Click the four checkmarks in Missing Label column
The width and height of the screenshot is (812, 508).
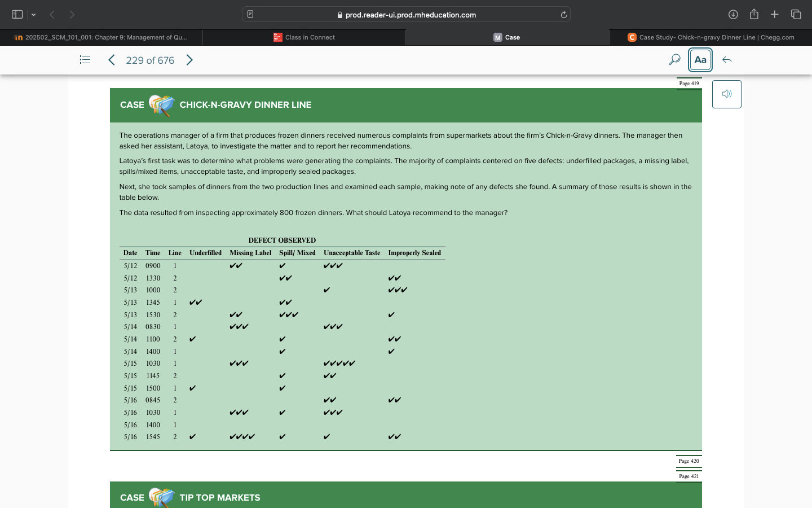point(242,437)
